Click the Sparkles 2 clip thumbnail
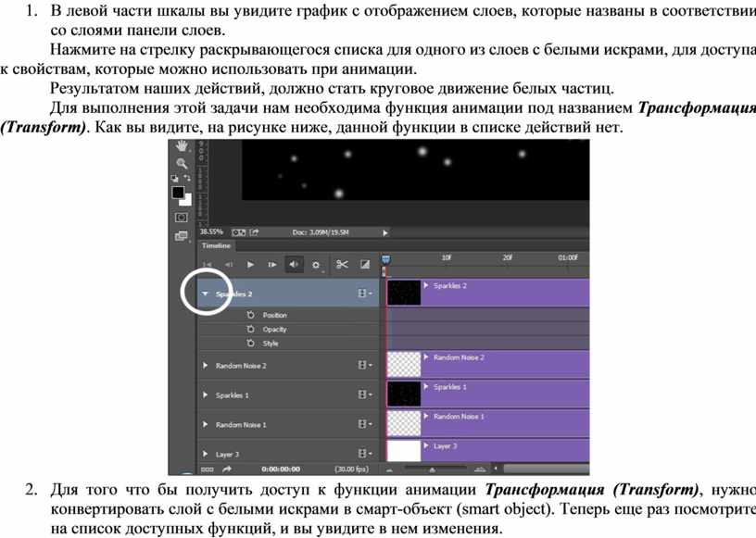Image resolution: width=756 pixels, height=538 pixels. (403, 294)
